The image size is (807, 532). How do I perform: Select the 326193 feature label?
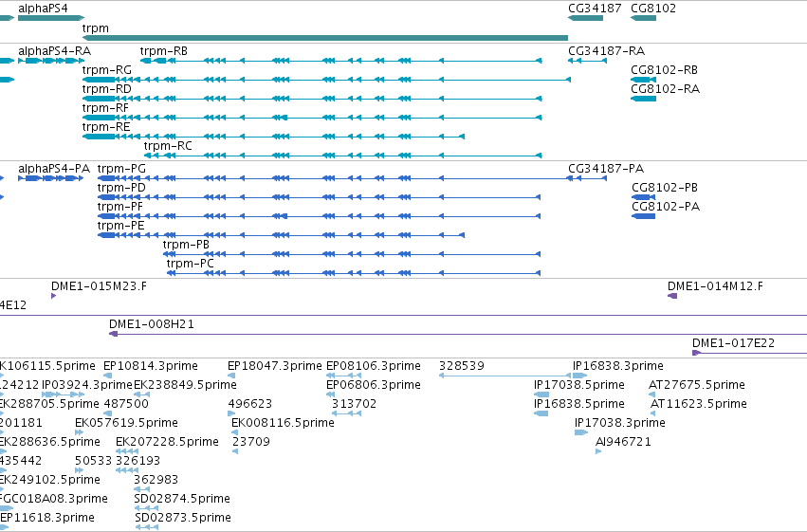pyautogui.click(x=138, y=462)
